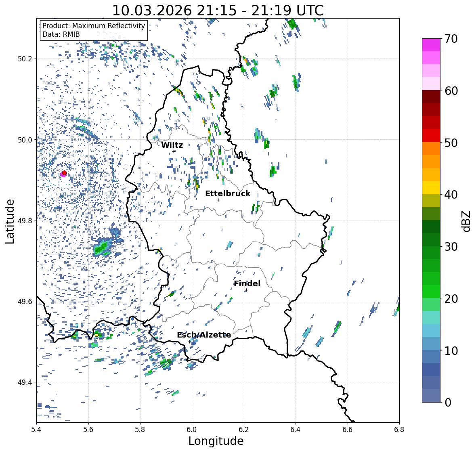Click the red dot radar marker

pyautogui.click(x=64, y=173)
